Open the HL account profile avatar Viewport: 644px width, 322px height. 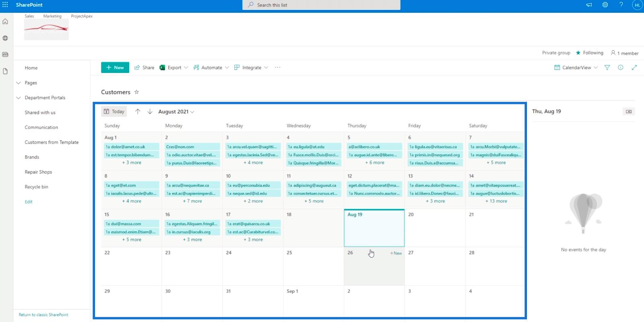coord(637,5)
